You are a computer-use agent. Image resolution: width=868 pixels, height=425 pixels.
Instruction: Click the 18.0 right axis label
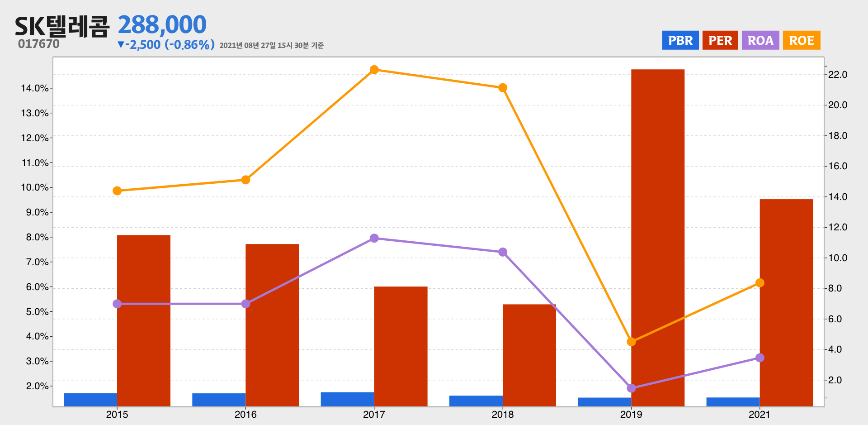coord(838,136)
